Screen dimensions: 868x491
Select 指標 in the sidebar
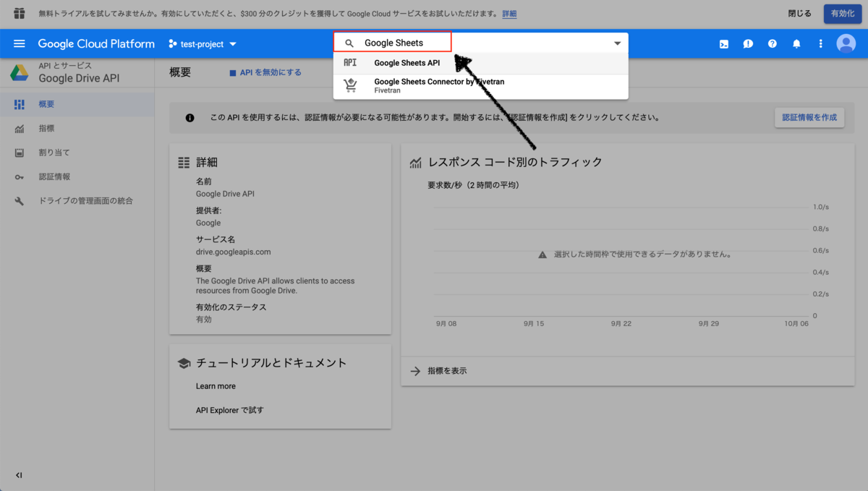[x=77, y=129]
